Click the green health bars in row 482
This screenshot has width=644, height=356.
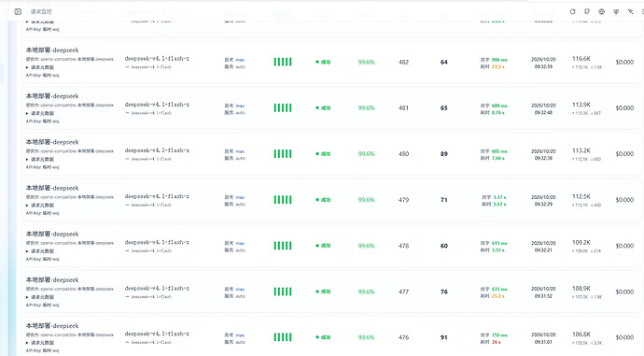point(283,62)
